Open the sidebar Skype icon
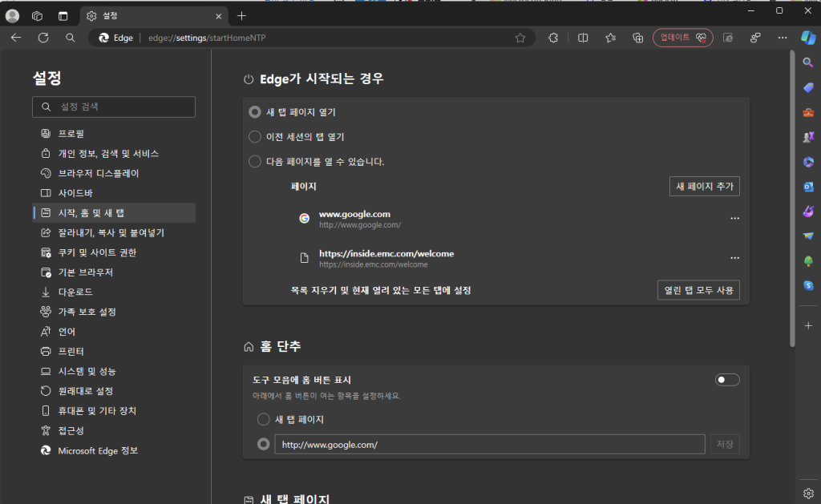Screen dimensions: 821x504 (808, 286)
